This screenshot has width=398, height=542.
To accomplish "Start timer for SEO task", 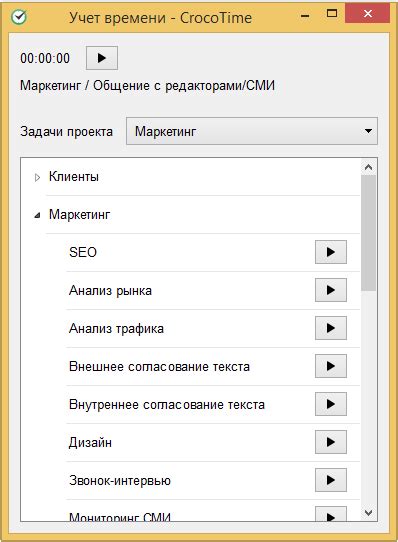I will tap(331, 252).
